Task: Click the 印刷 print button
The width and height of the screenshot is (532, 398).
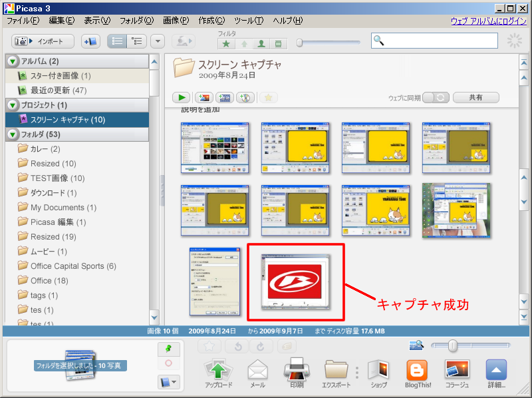Action: point(297,373)
